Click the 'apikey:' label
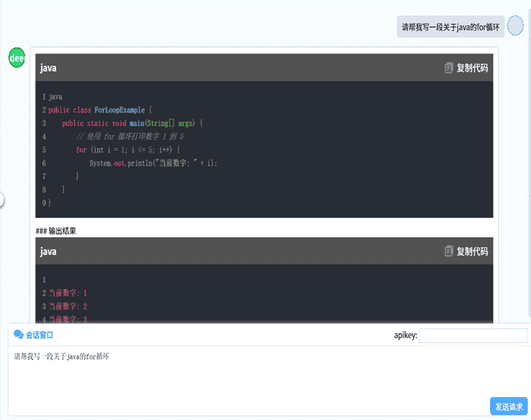 (x=405, y=335)
